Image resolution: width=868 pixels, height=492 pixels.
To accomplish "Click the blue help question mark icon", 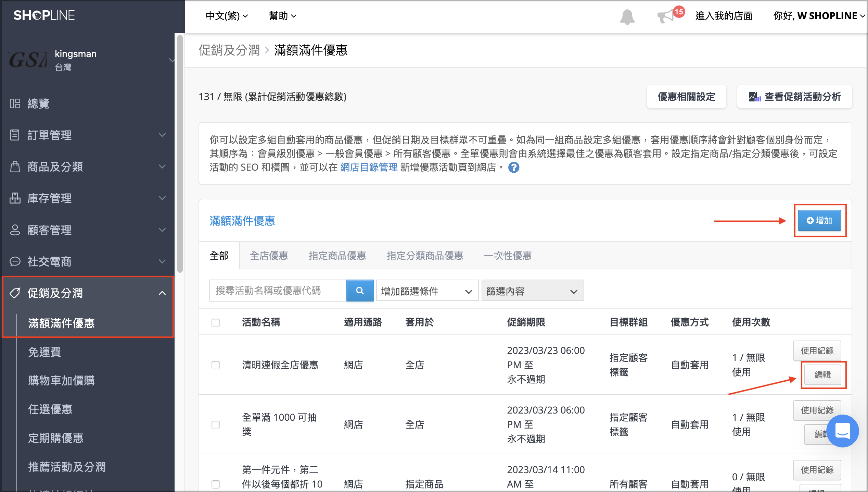I will coord(514,168).
